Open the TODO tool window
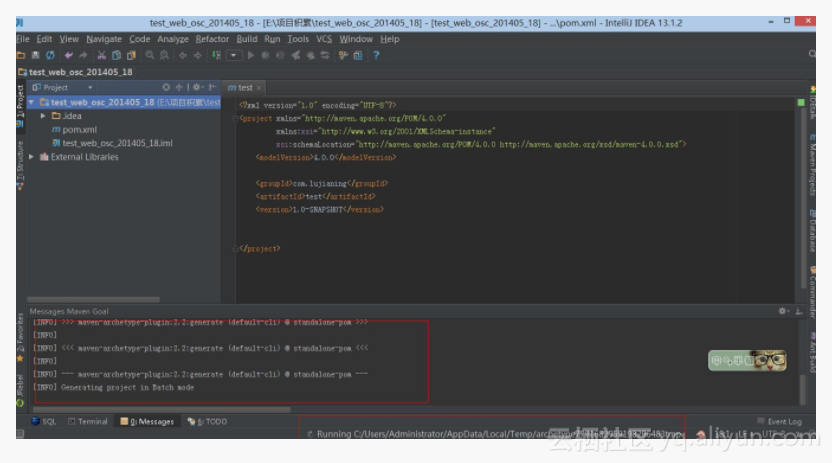 click(x=207, y=422)
